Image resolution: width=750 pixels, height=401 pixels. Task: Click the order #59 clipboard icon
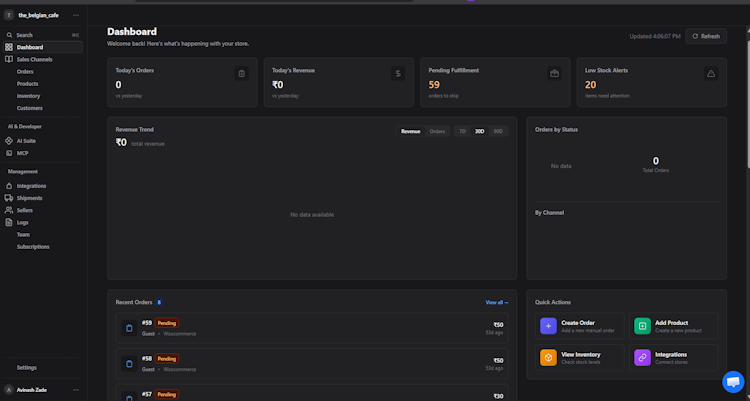click(x=129, y=328)
